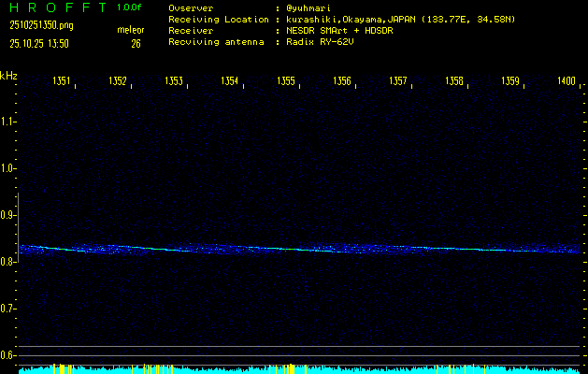Select the 0.9 frequency axis label
This screenshot has width=588, height=374.
coord(8,215)
